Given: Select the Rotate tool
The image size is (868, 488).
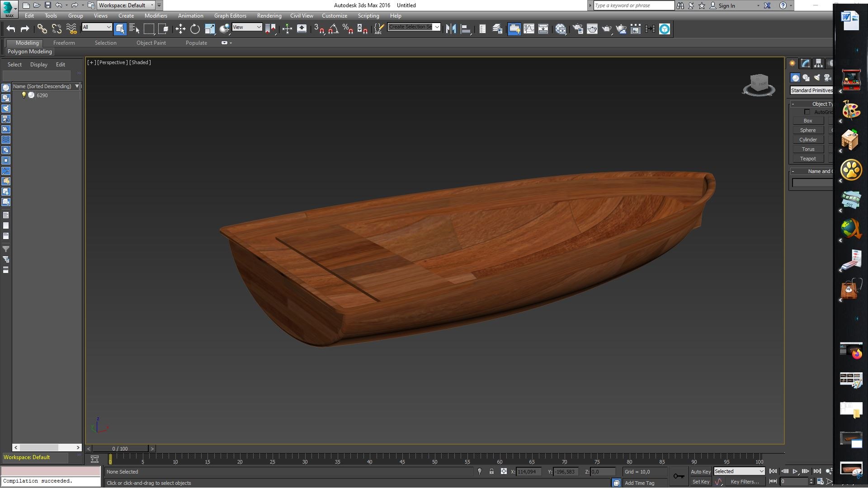Looking at the screenshot, I should pyautogui.click(x=195, y=29).
